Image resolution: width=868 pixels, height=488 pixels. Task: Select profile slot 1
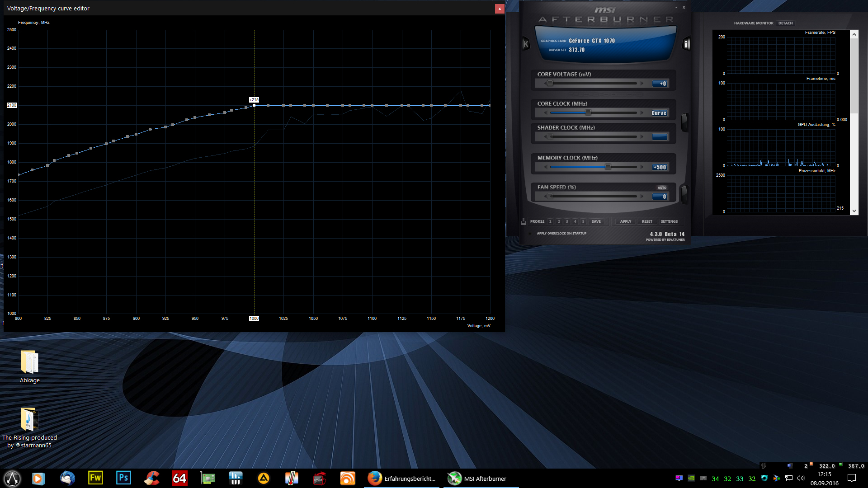(550, 221)
